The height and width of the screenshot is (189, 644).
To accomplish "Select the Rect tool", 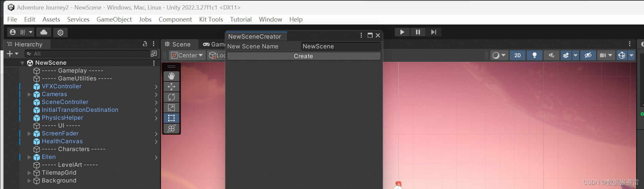I will pos(171,118).
